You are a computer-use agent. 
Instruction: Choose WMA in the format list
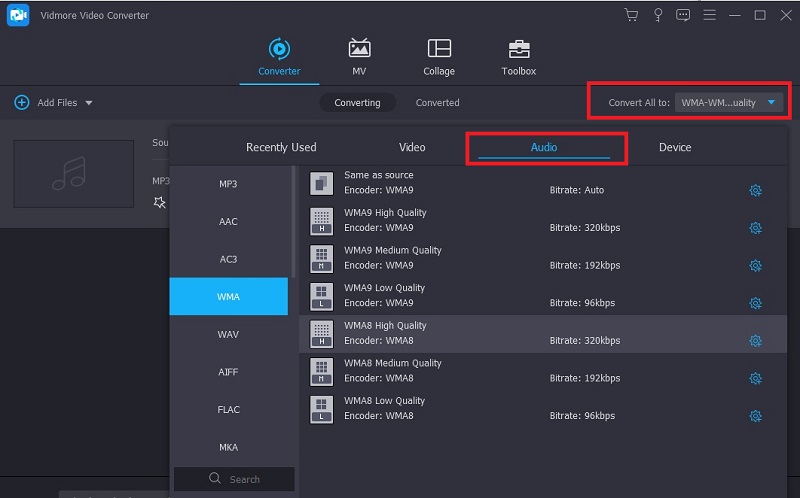point(229,296)
